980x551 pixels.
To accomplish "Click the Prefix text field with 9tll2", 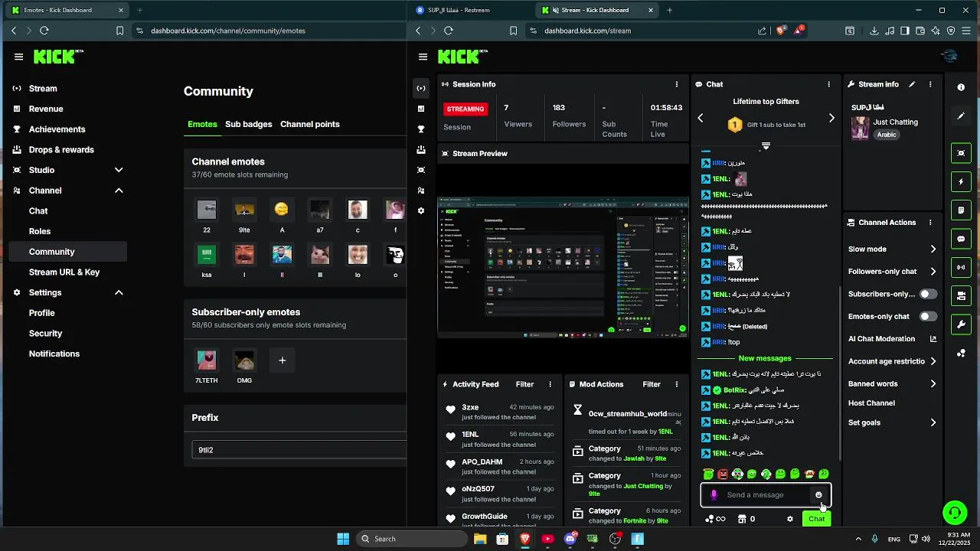I will (x=299, y=450).
